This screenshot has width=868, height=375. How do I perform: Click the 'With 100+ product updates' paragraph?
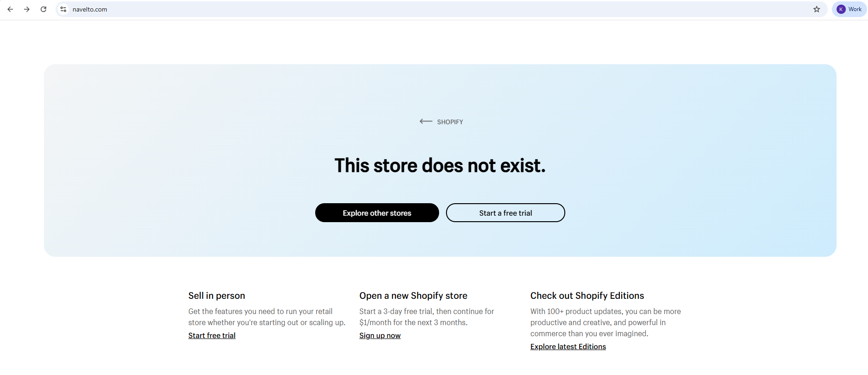point(605,322)
